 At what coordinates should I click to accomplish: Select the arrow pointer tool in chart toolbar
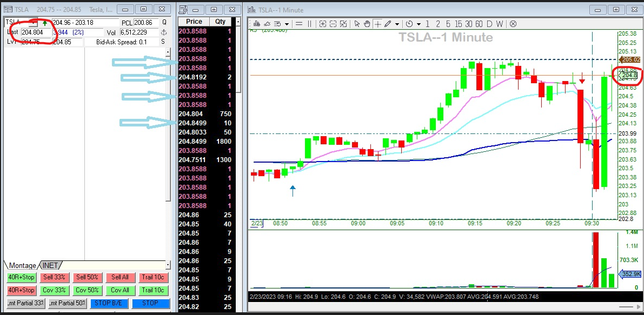[357, 24]
